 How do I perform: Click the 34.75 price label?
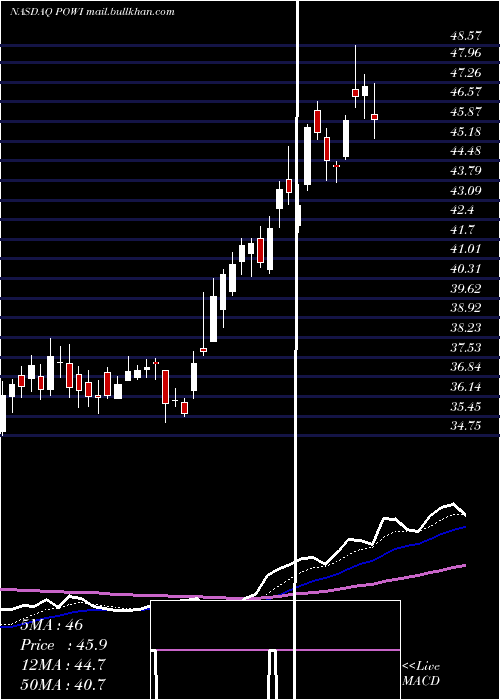466,426
